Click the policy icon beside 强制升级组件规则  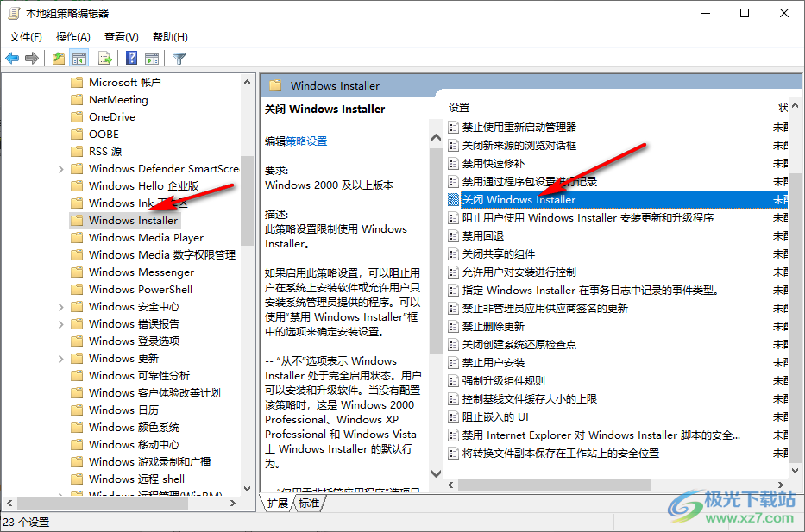click(x=453, y=380)
